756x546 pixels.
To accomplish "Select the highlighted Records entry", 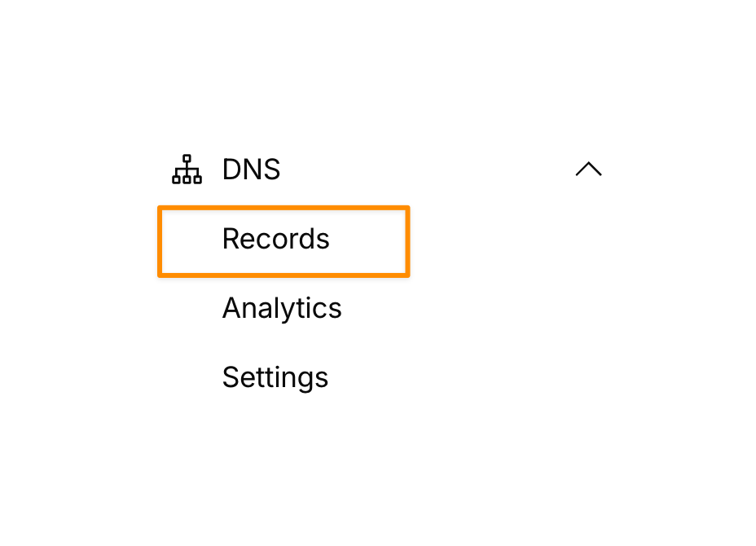I will click(x=276, y=240).
